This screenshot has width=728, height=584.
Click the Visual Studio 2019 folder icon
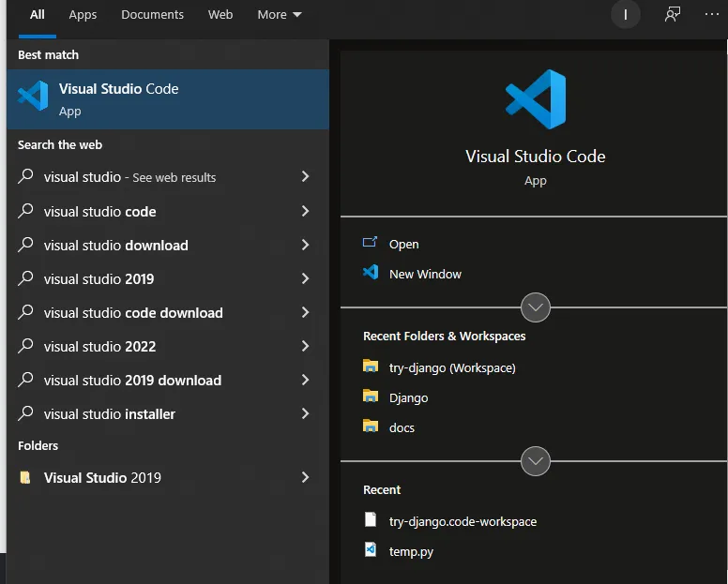tap(26, 477)
